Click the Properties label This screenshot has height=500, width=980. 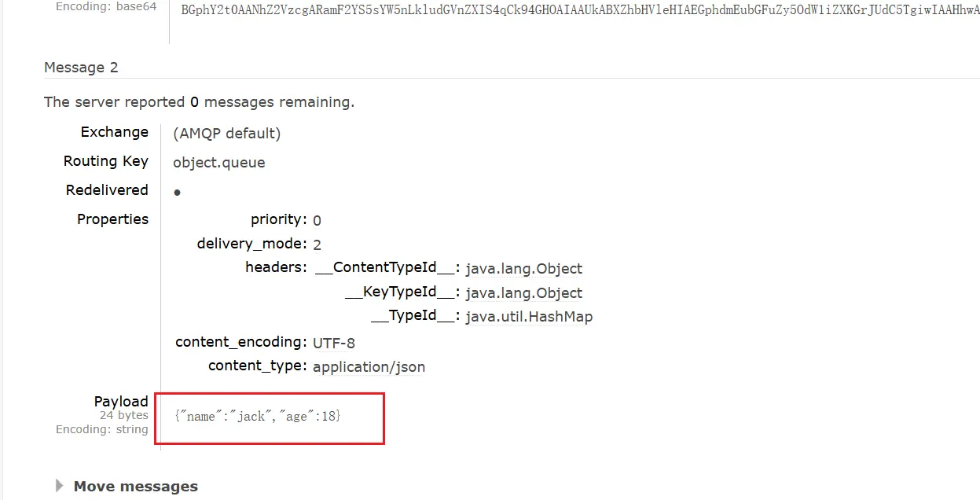click(x=112, y=219)
